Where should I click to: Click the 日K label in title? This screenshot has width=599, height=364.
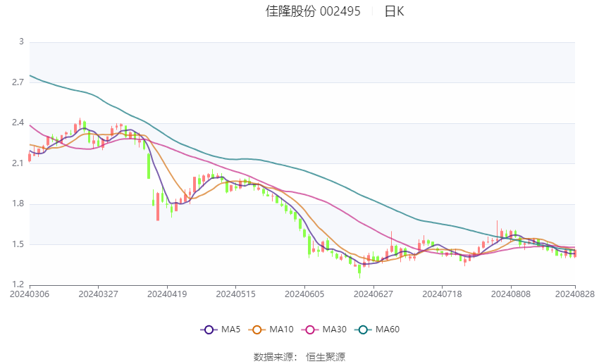tap(394, 11)
